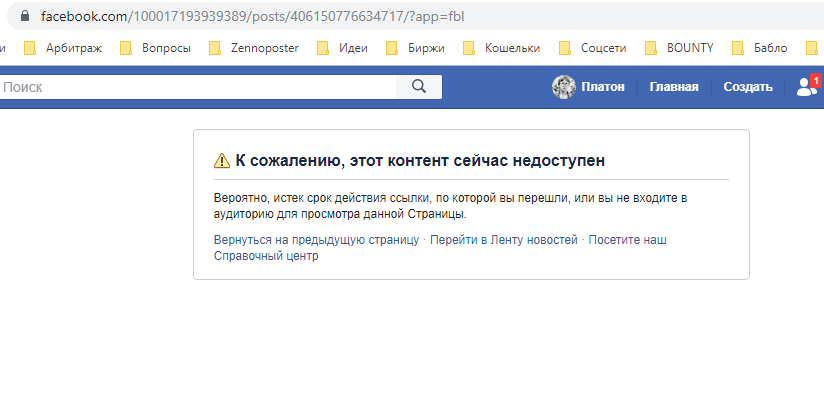824x413 pixels.
Task: Click the Вероятно, истек срок explanation text
Action: click(450, 206)
